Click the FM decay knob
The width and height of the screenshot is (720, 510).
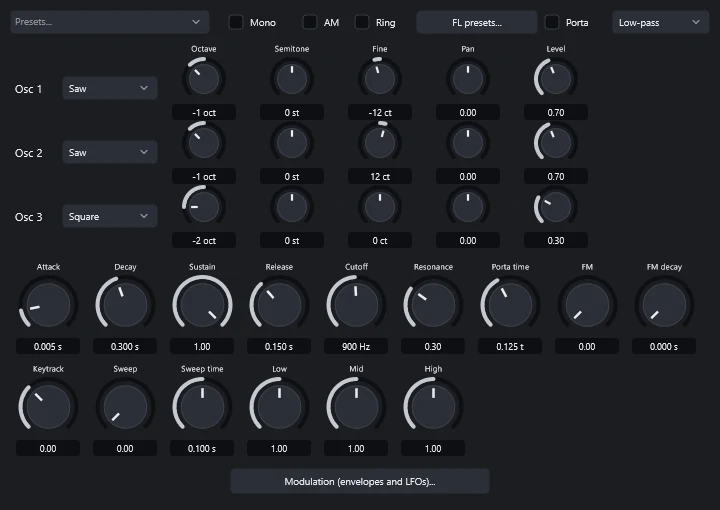click(x=664, y=304)
